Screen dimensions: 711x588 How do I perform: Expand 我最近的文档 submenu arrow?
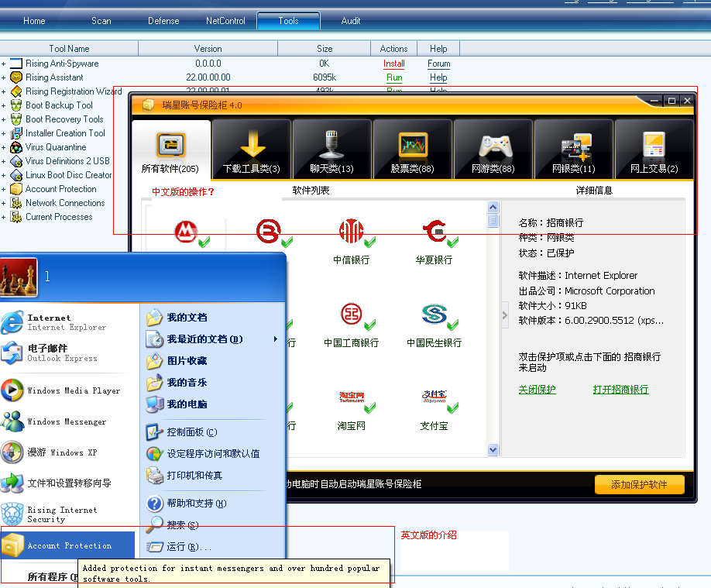click(275, 339)
